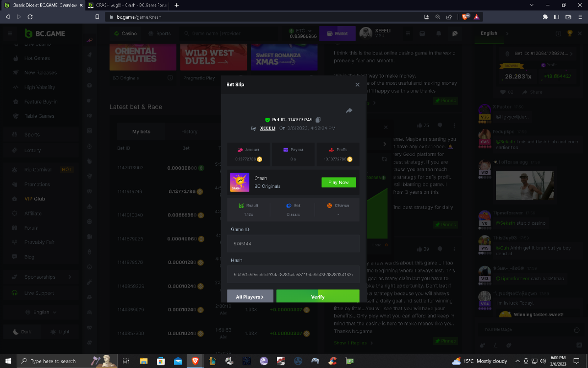
Task: Switch to Light theme
Action: click(60, 332)
